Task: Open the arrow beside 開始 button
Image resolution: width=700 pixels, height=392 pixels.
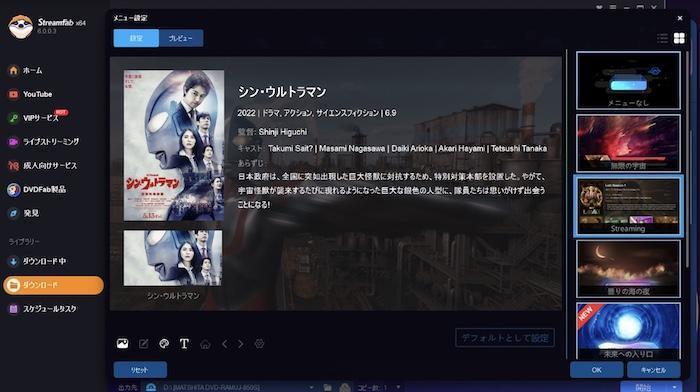Action: (x=674, y=387)
